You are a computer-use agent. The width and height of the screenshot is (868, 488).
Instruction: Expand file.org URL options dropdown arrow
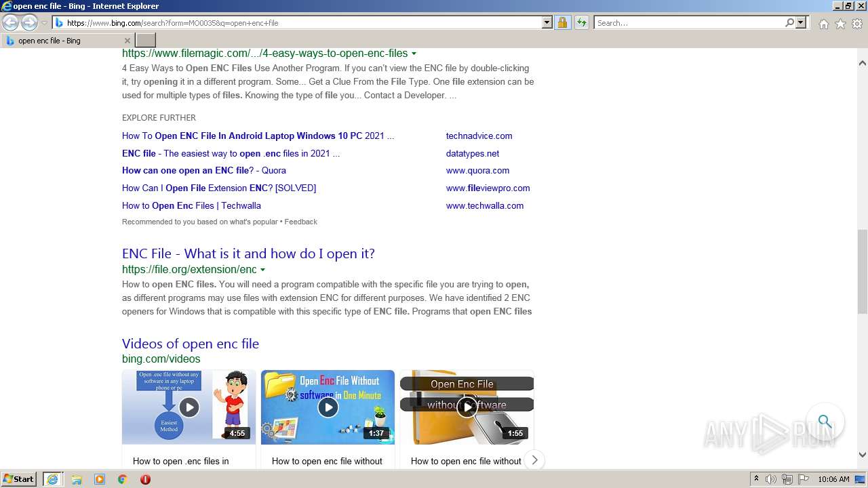click(x=262, y=270)
